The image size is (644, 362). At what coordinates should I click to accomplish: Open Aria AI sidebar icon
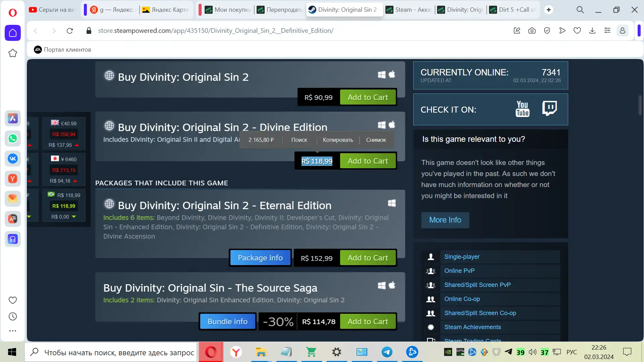[13, 118]
